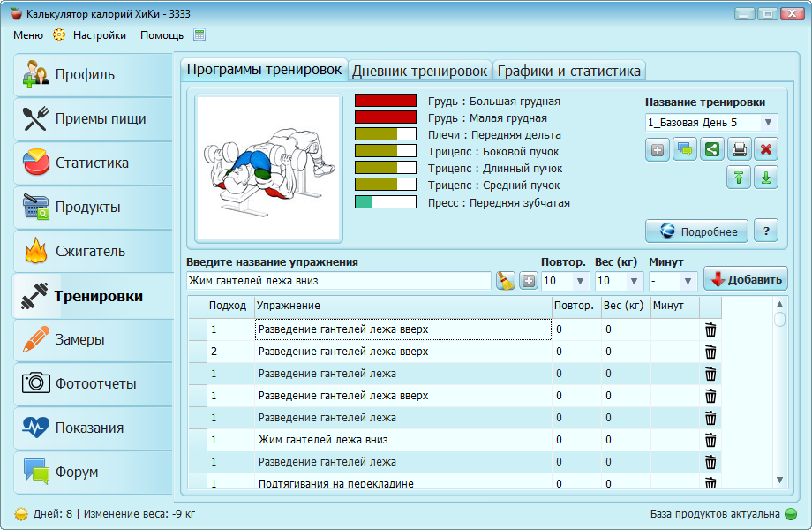Expand the workout name dropdown
The width and height of the screenshot is (812, 530).
click(x=767, y=123)
